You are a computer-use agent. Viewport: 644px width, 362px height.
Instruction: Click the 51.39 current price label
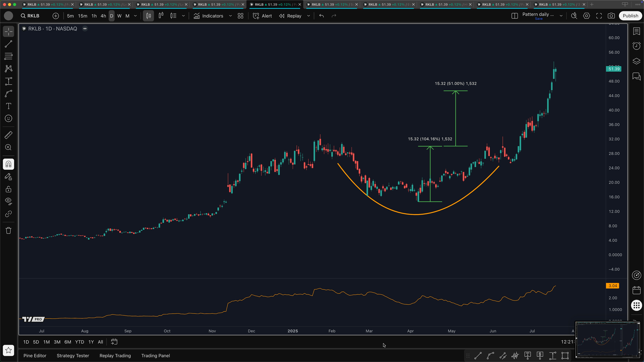(x=614, y=69)
